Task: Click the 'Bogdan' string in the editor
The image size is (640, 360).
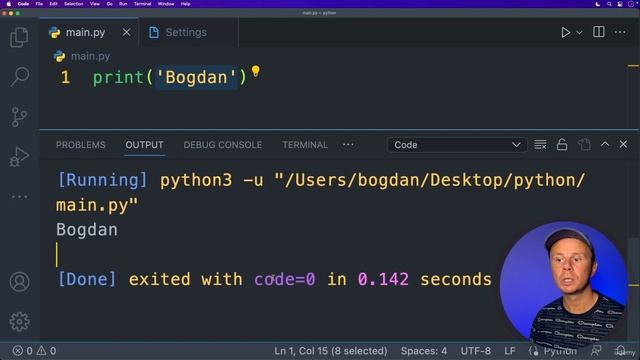Action: (x=196, y=77)
